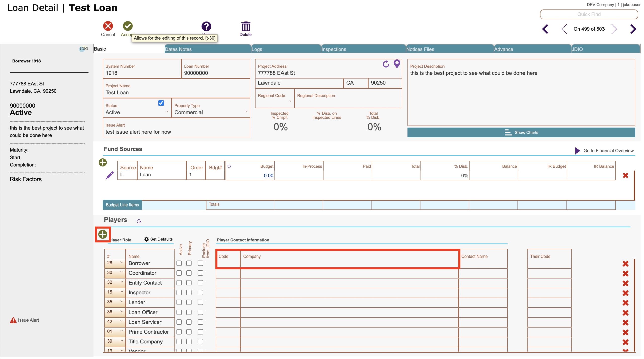The height and width of the screenshot is (359, 644).
Task: Click the Delete trash can icon
Action: (246, 27)
